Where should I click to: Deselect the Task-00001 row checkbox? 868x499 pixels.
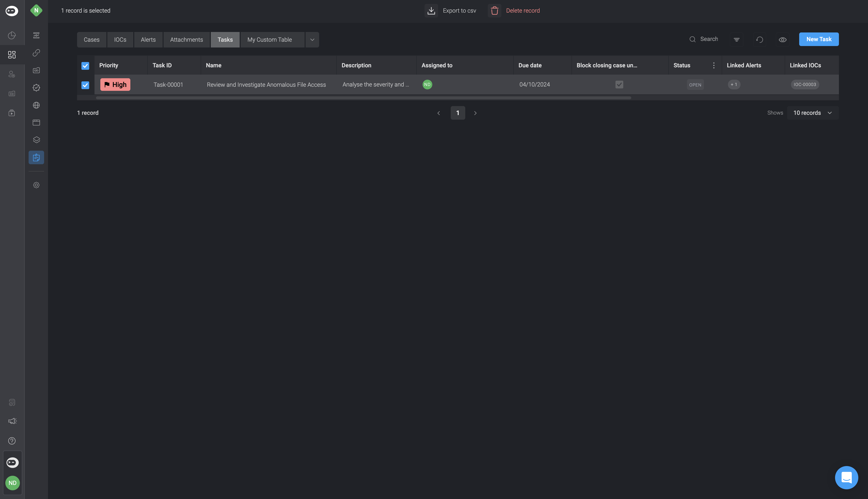tap(85, 85)
